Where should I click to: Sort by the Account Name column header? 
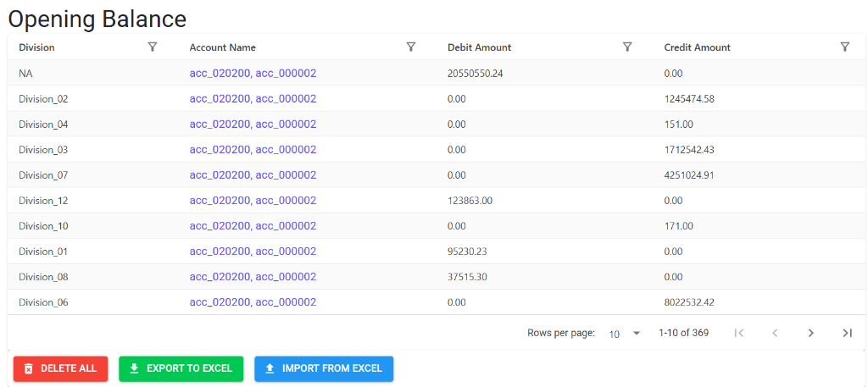pos(223,47)
